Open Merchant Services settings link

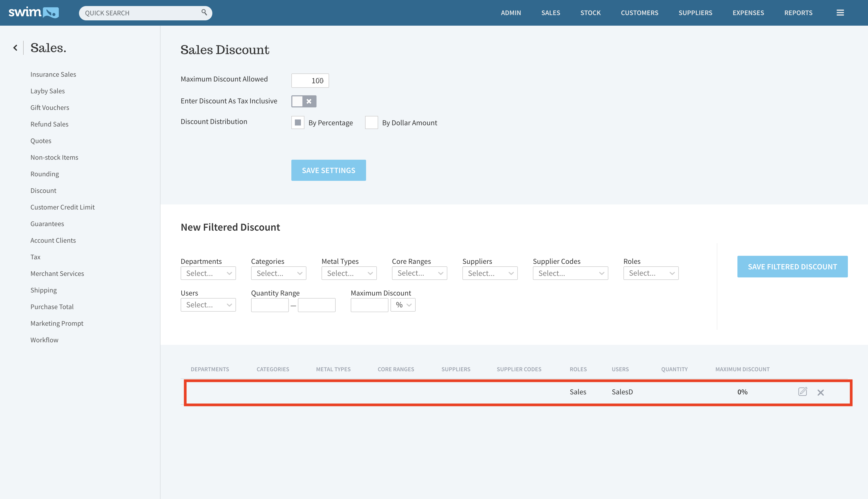coord(57,273)
